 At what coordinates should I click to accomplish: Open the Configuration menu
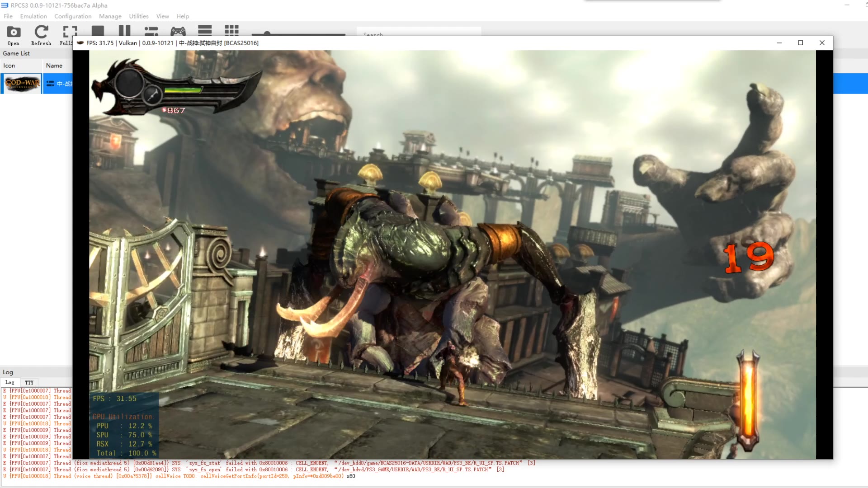tap(73, 16)
